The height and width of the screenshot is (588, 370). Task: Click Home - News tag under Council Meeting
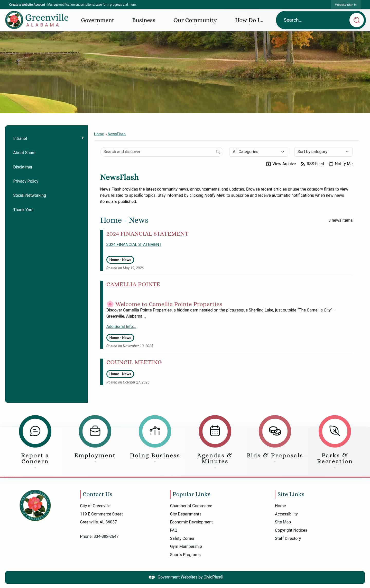(120, 374)
